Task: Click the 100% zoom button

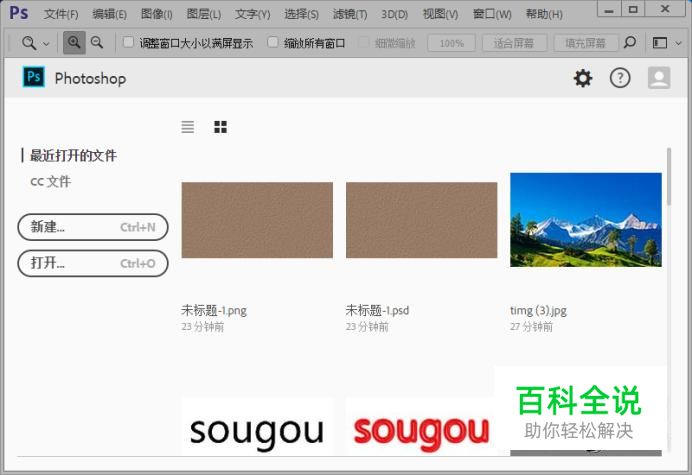Action: (x=451, y=43)
